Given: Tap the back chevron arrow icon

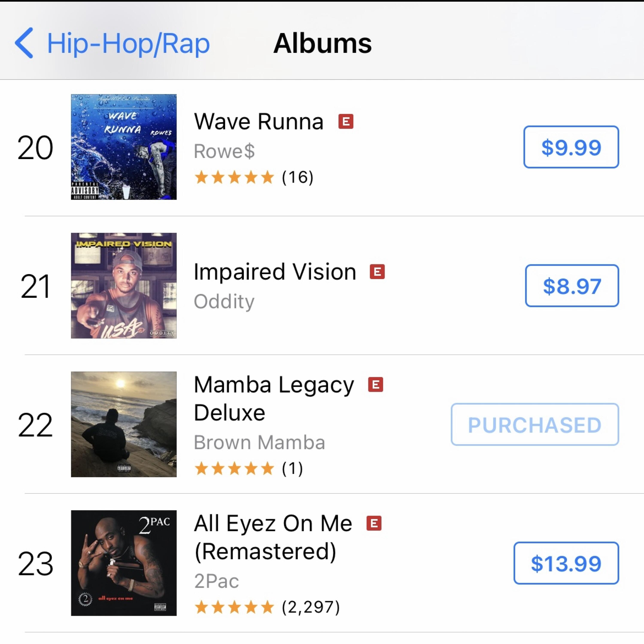Looking at the screenshot, I should pyautogui.click(x=24, y=43).
